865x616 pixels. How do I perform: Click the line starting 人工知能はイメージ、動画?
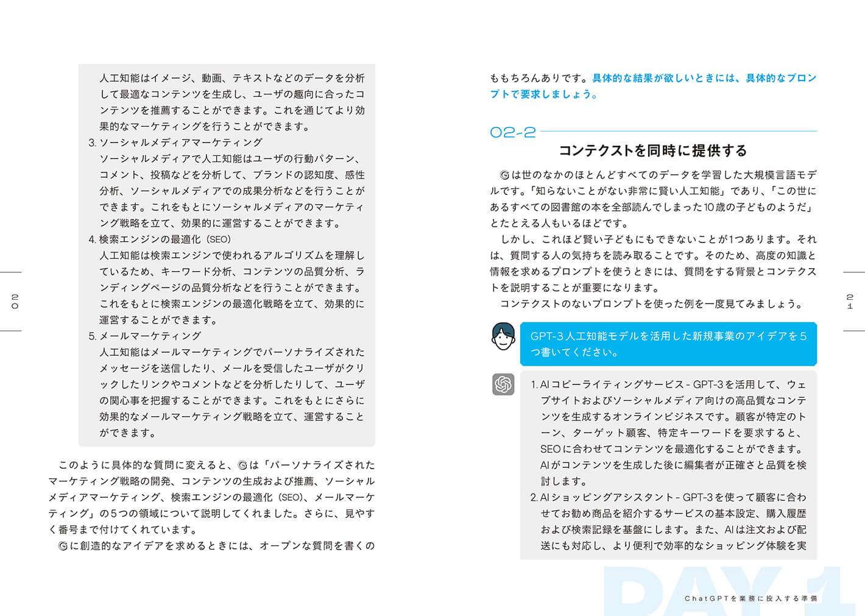[232, 78]
